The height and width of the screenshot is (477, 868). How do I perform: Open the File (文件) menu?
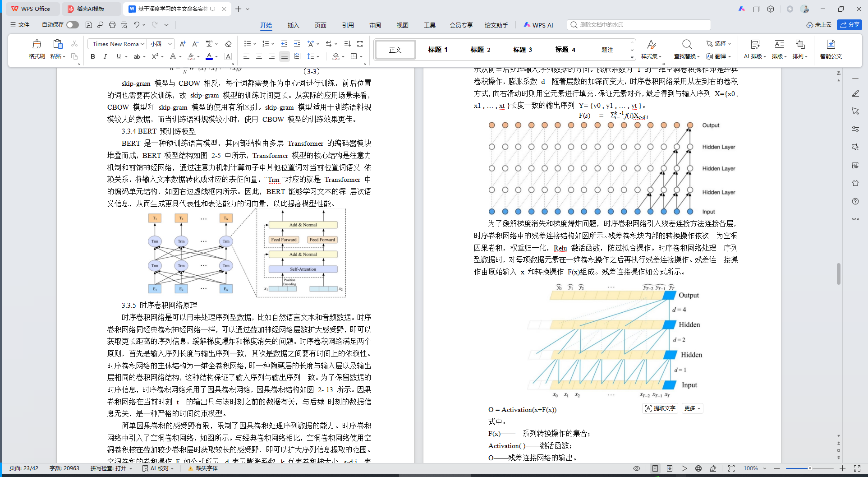pyautogui.click(x=20, y=25)
